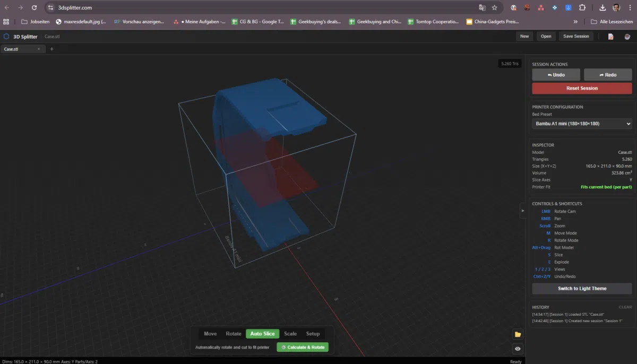Expand hidden bookmarks with the chevron
Image resolution: width=637 pixels, height=364 pixels.
pos(575,22)
